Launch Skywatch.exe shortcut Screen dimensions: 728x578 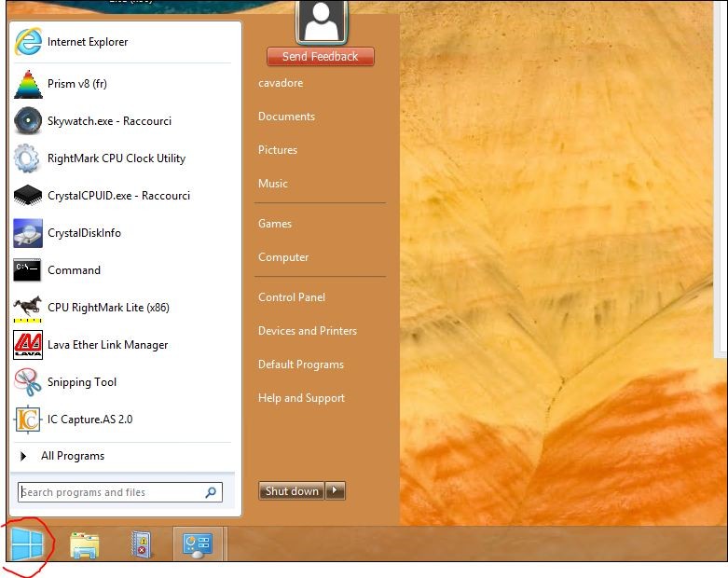coord(109,121)
